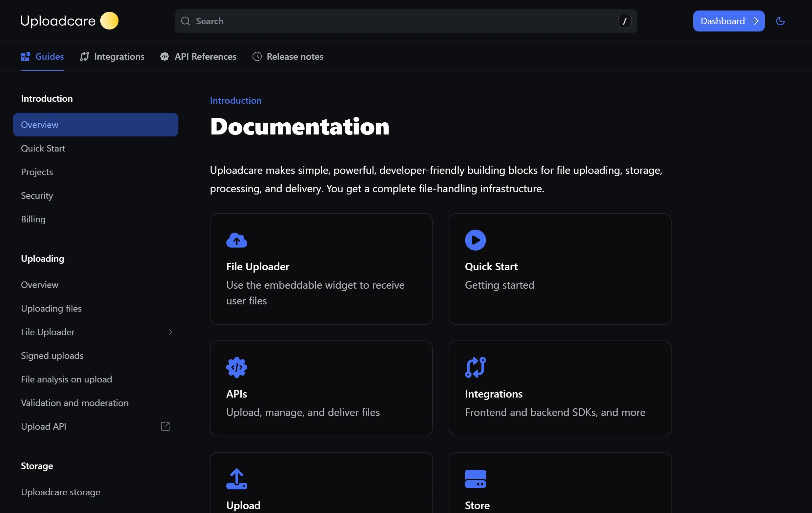Viewport: 812px width, 513px height.
Task: Click the APIs code gear icon
Action: click(x=237, y=367)
